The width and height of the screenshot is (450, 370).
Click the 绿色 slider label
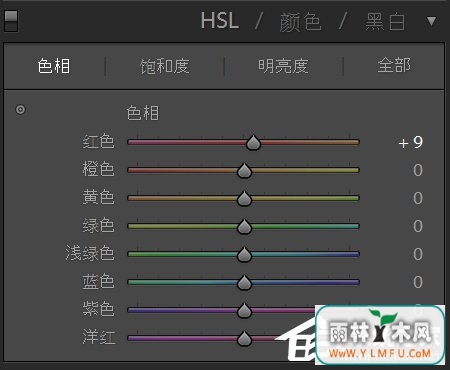[98, 225]
